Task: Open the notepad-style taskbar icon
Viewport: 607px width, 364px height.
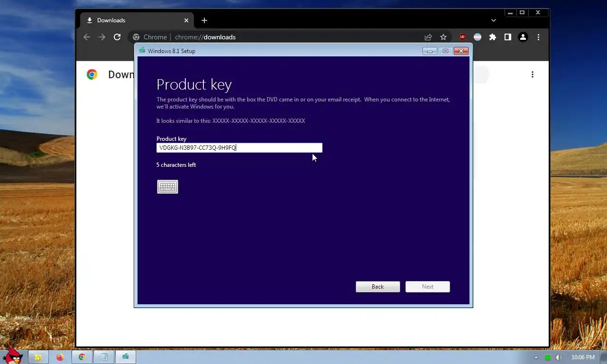Action: tap(104, 357)
